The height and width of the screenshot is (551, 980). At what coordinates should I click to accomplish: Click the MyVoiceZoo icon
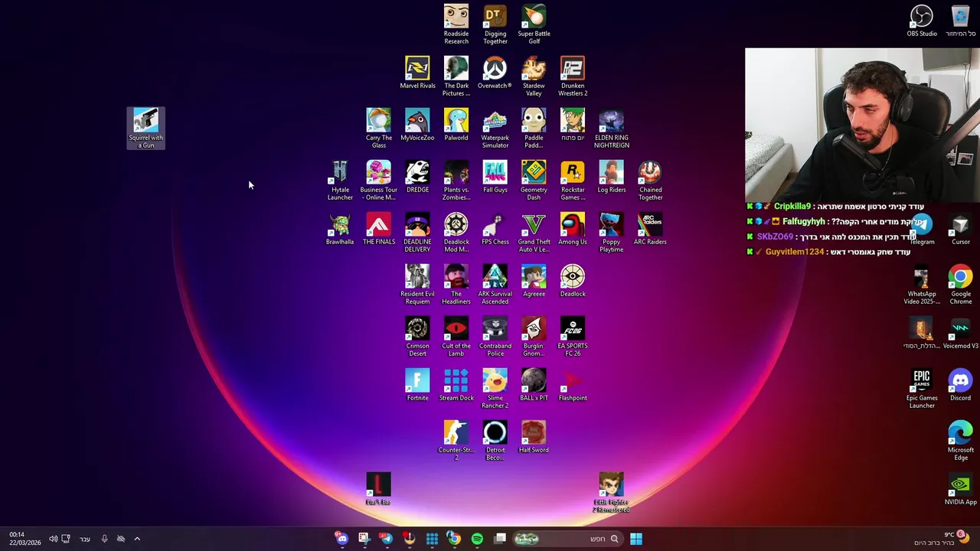pos(417,125)
